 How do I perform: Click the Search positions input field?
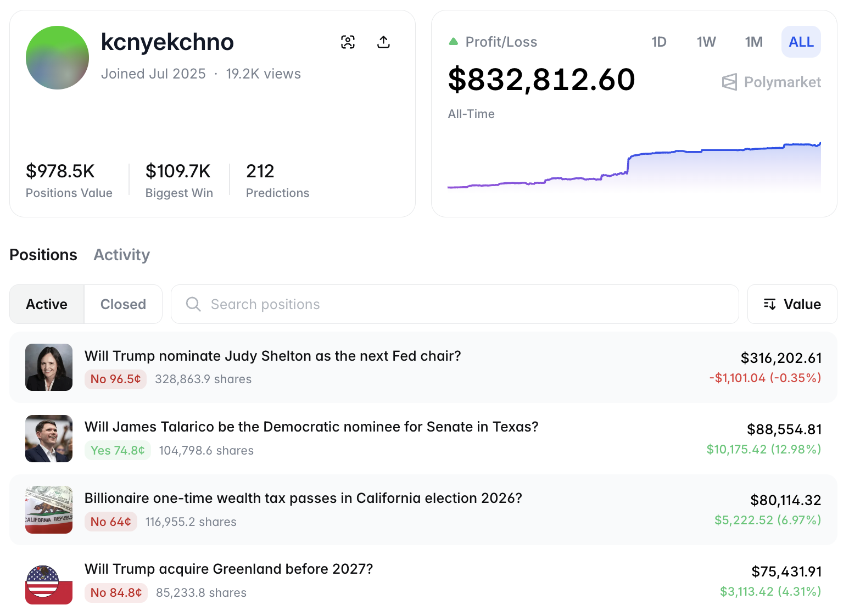384,304
